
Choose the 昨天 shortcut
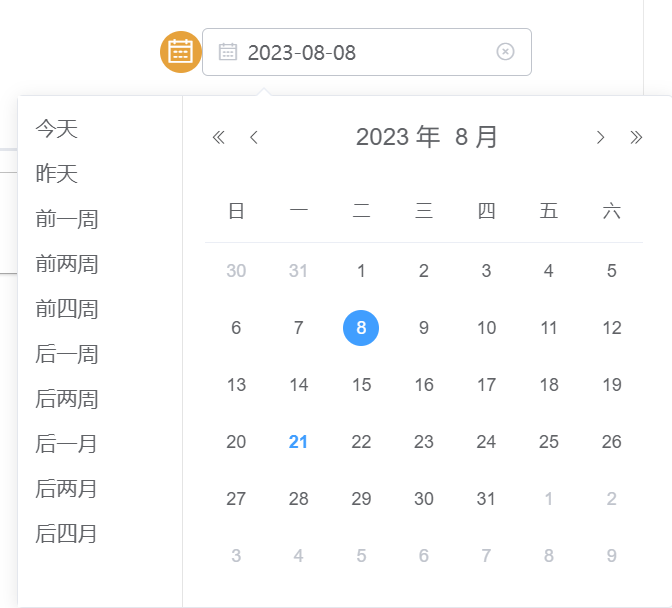point(57,174)
